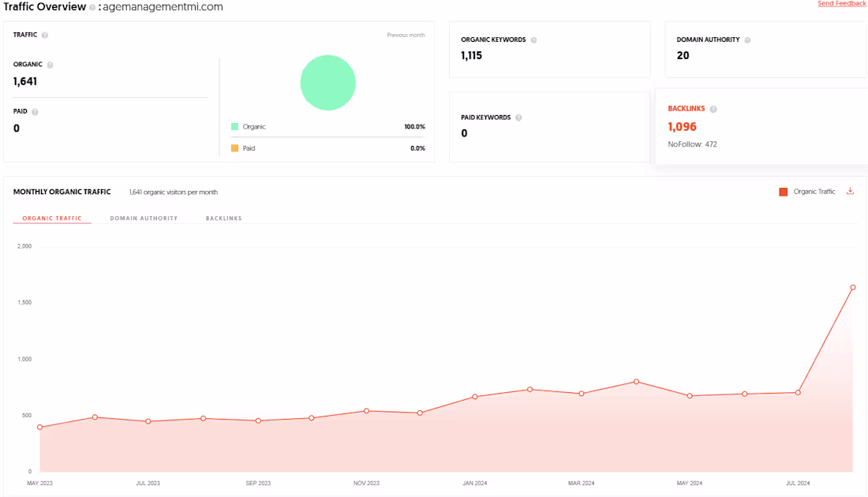Click the info icon next to ORGANIC
This screenshot has height=497, width=868.
tap(50, 65)
